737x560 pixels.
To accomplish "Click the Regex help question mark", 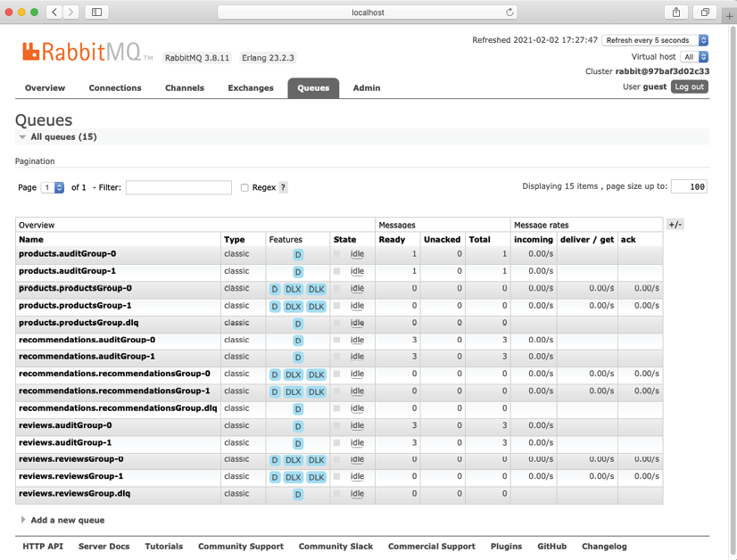I will coord(284,187).
